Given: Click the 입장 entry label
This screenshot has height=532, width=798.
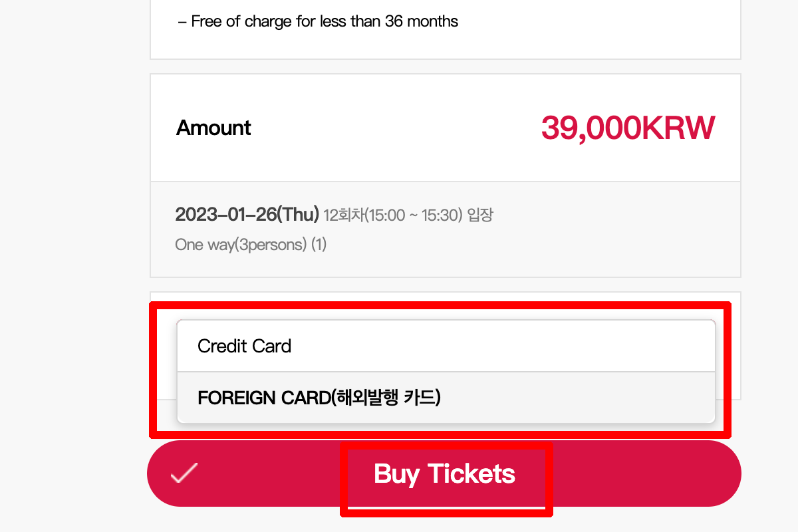Looking at the screenshot, I should tap(479, 215).
